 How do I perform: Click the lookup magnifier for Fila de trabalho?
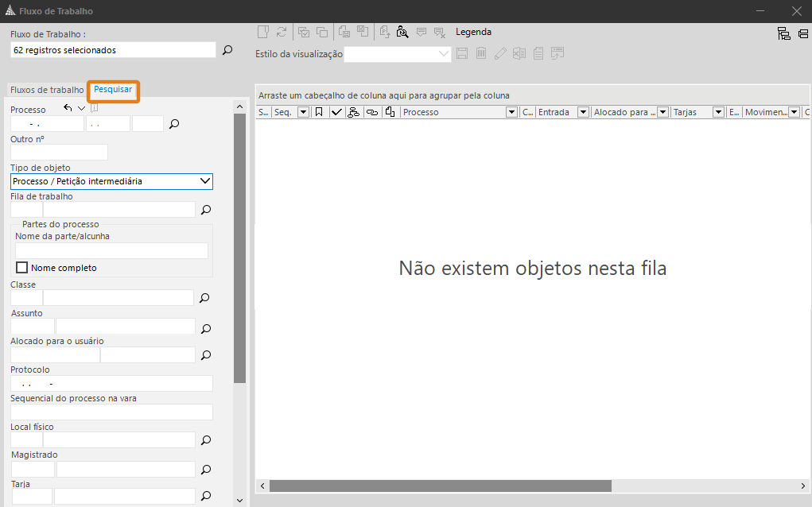[205, 210]
